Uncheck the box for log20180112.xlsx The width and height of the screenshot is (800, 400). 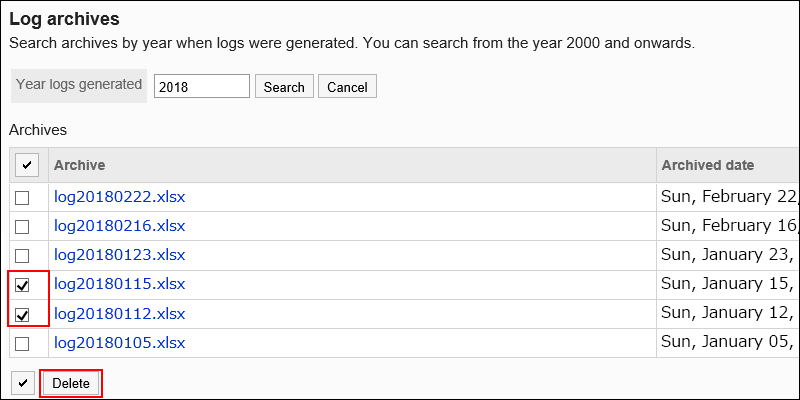[22, 315]
